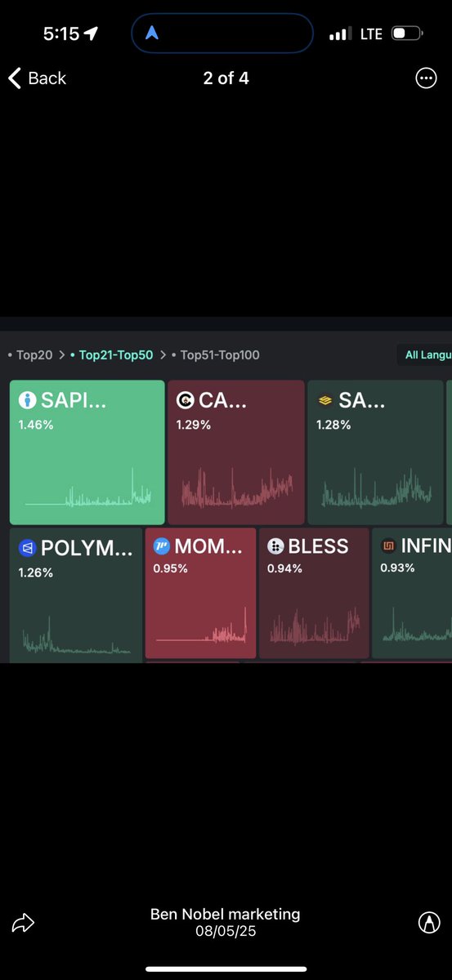The height and width of the screenshot is (980, 452).
Task: Click the CA tile sparkline chart
Action: point(236,488)
